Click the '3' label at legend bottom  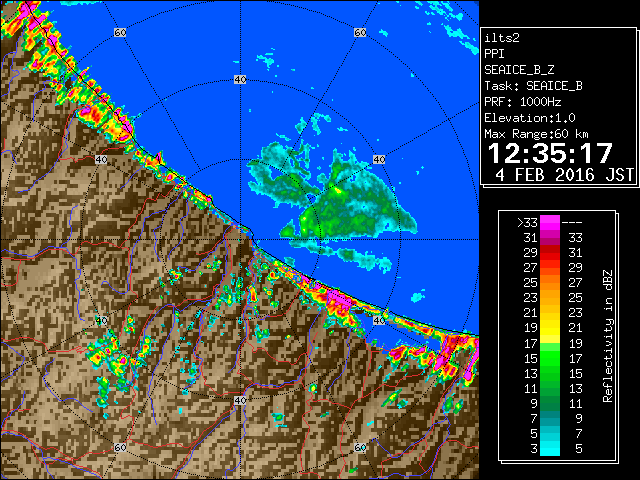point(534,449)
